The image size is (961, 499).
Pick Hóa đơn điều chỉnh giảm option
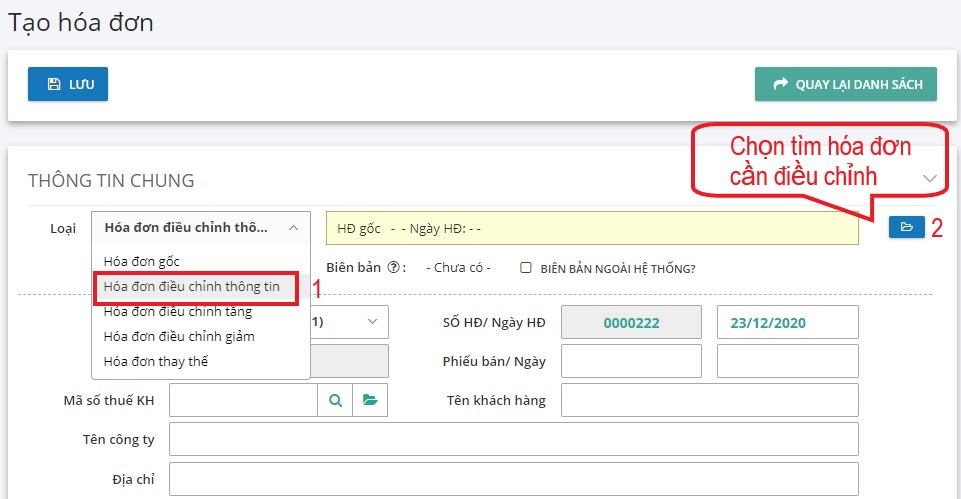pyautogui.click(x=178, y=336)
